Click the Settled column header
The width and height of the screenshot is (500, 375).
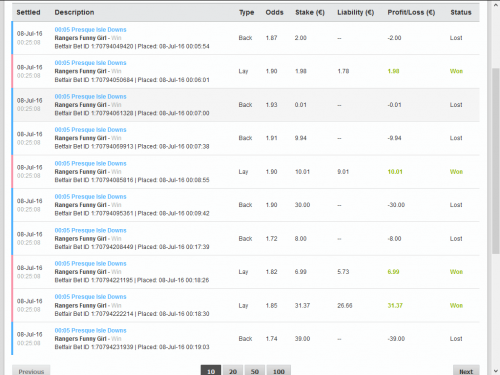click(28, 12)
